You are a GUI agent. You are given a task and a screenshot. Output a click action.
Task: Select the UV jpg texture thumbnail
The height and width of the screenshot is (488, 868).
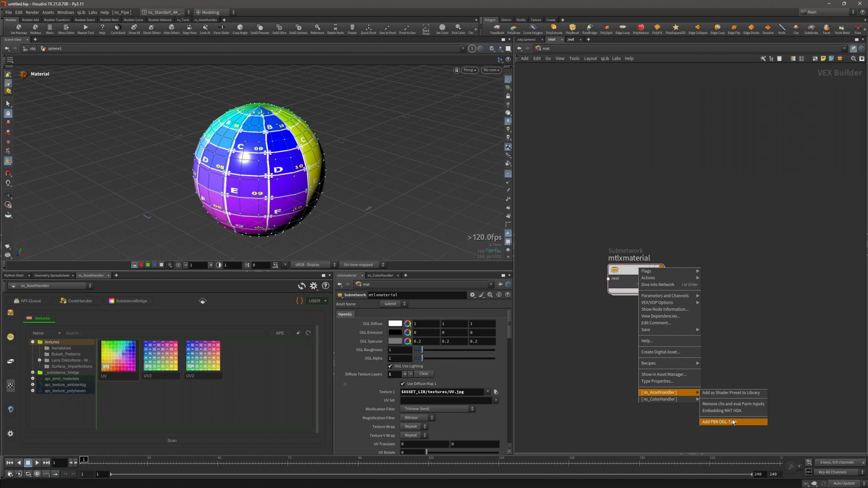point(118,357)
